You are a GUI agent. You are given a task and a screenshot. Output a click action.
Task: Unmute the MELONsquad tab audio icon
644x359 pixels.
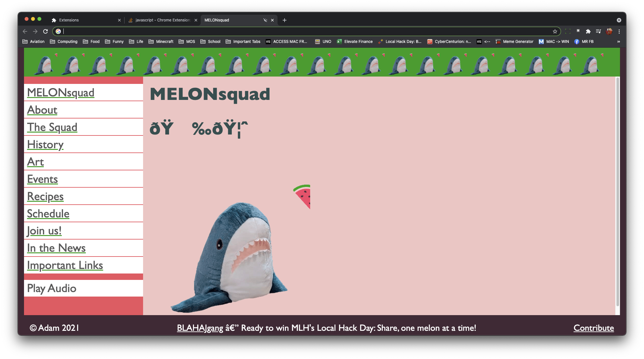pyautogui.click(x=265, y=20)
